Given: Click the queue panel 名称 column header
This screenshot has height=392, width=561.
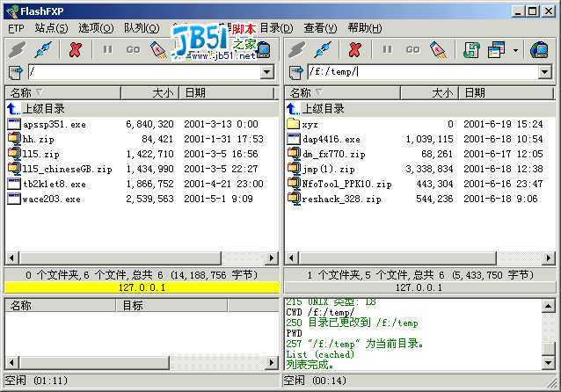Looking at the screenshot, I should [x=60, y=306].
